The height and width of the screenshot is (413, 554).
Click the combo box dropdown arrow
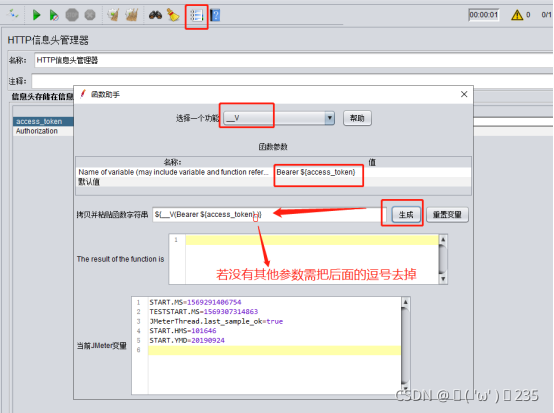329,118
